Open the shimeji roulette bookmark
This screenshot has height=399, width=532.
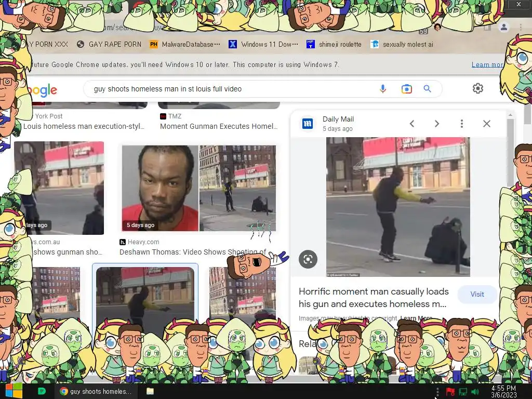point(334,44)
